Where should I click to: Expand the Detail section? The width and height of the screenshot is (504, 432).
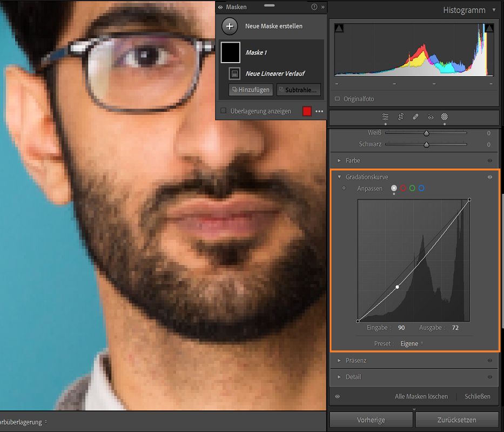pos(339,377)
